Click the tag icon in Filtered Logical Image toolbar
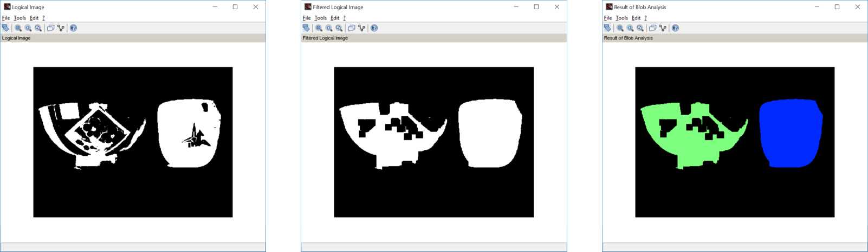Viewport: 868px width, 252px height. coord(307,28)
